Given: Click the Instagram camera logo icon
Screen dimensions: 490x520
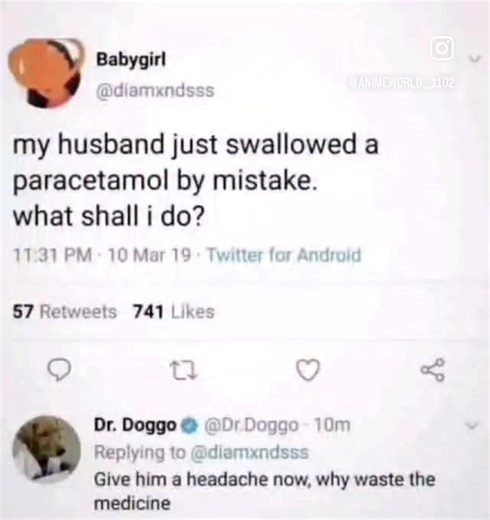Looking at the screenshot, I should [441, 50].
